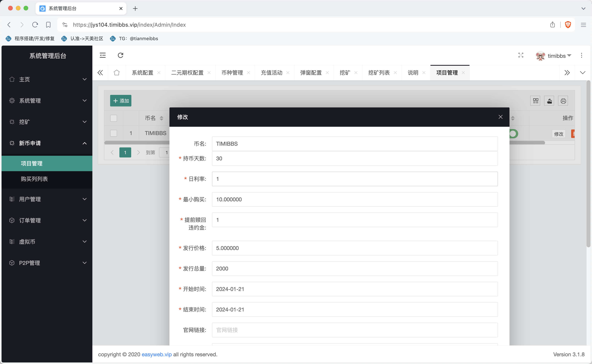Screen dimensions: 592x364
Task: Share the page via browser share icon
Action: point(553,25)
